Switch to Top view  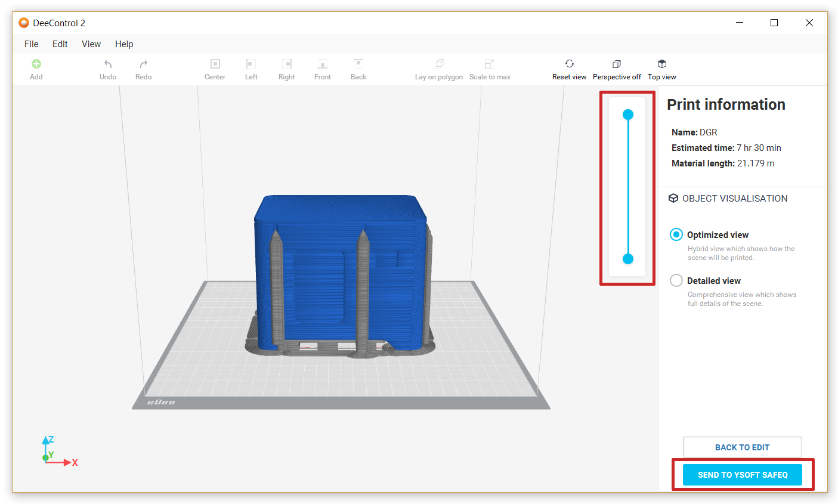point(661,64)
